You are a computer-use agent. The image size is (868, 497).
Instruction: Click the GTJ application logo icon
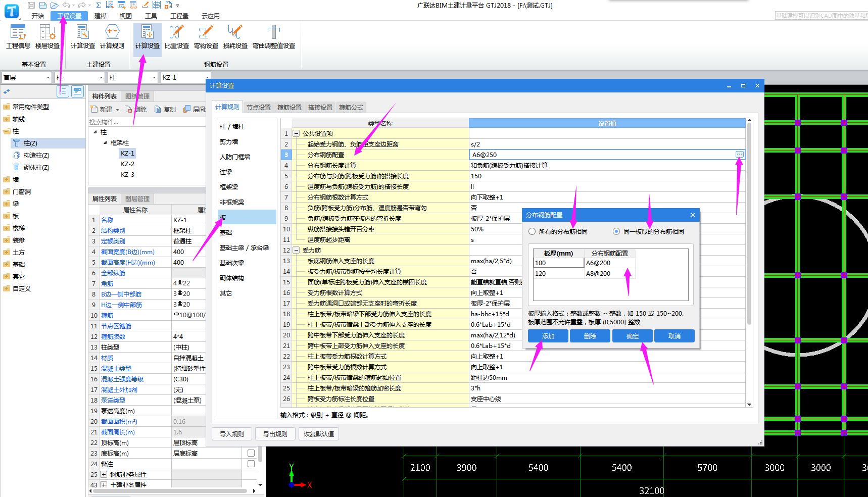tap(12, 11)
